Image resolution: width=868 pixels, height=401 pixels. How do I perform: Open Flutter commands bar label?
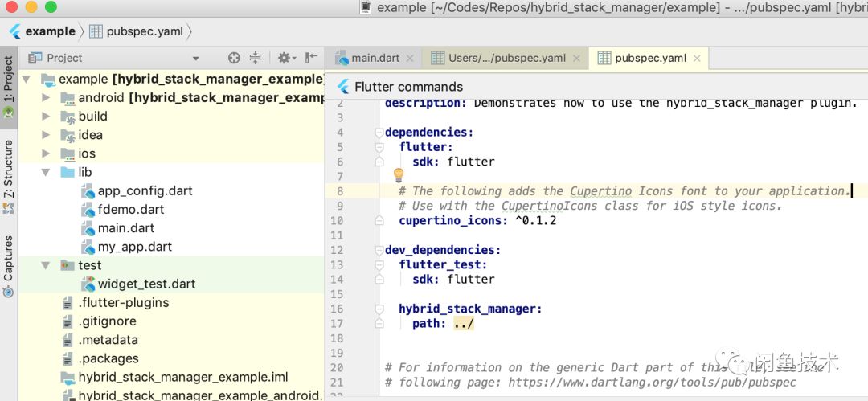[408, 87]
